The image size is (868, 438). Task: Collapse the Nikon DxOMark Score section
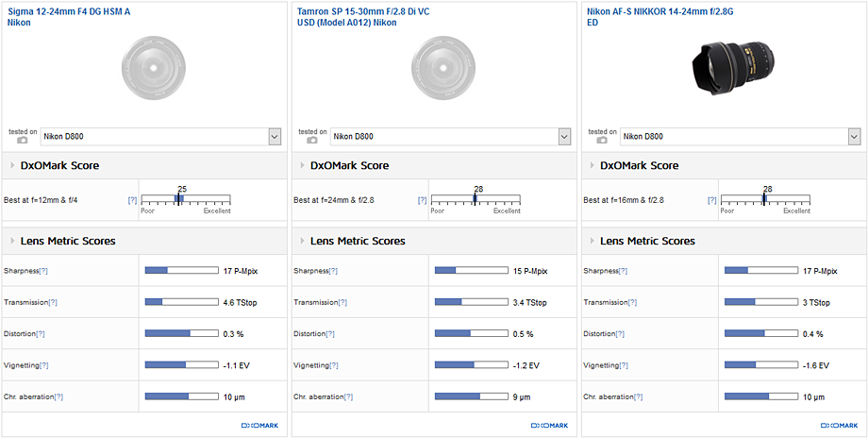point(591,165)
